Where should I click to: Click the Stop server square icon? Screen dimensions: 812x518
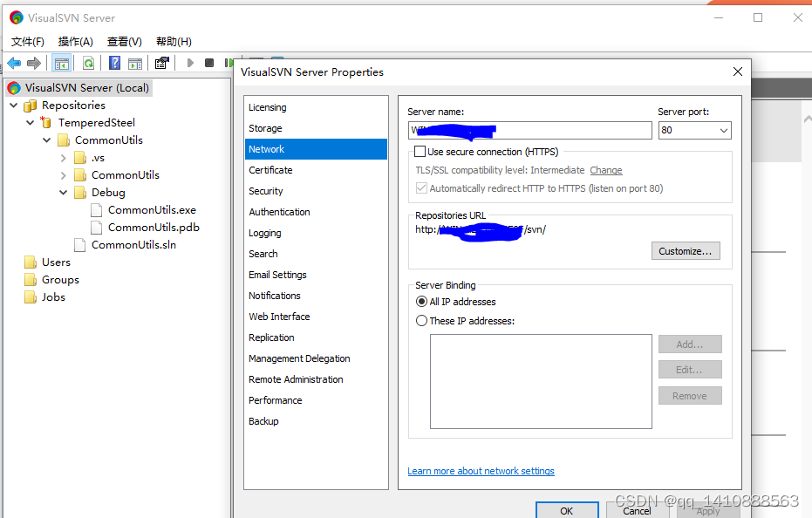pyautogui.click(x=209, y=63)
